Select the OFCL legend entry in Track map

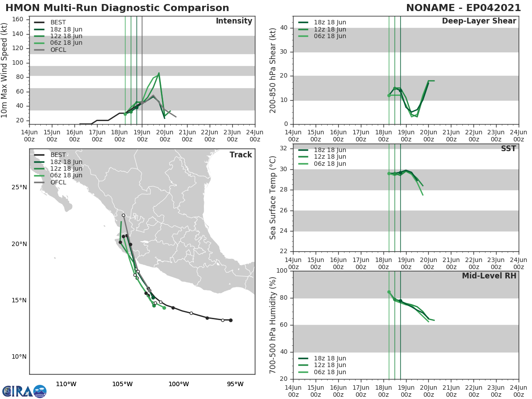58,182
